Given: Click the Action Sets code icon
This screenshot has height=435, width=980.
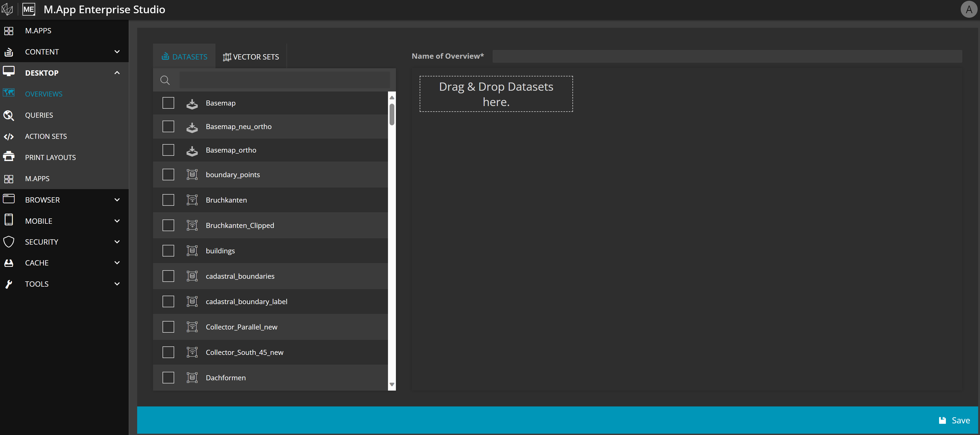Looking at the screenshot, I should (9, 137).
